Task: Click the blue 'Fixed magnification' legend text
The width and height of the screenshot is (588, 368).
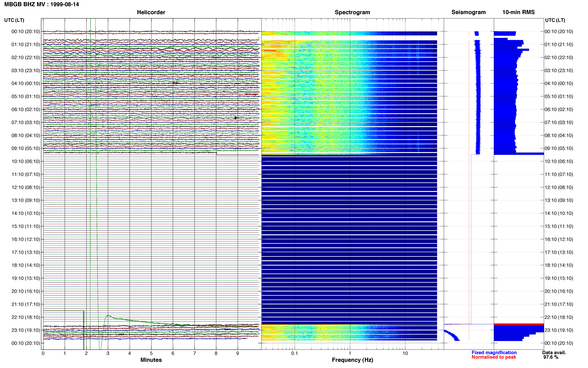Action: pos(494,352)
